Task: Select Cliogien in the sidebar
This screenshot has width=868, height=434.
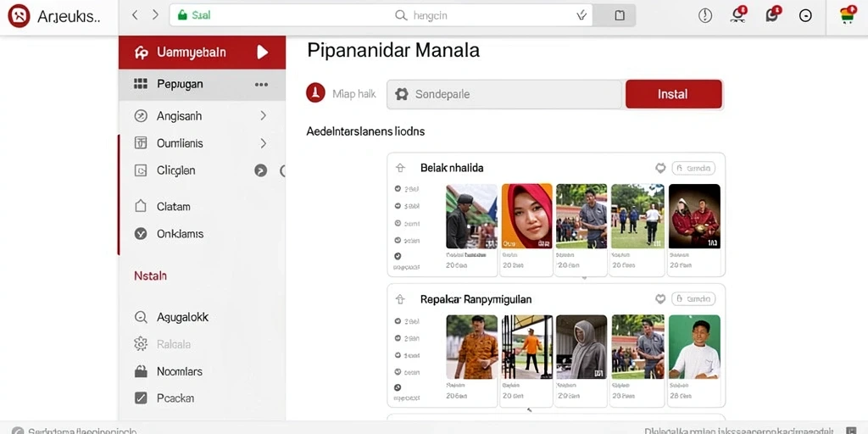Action: click(x=176, y=170)
